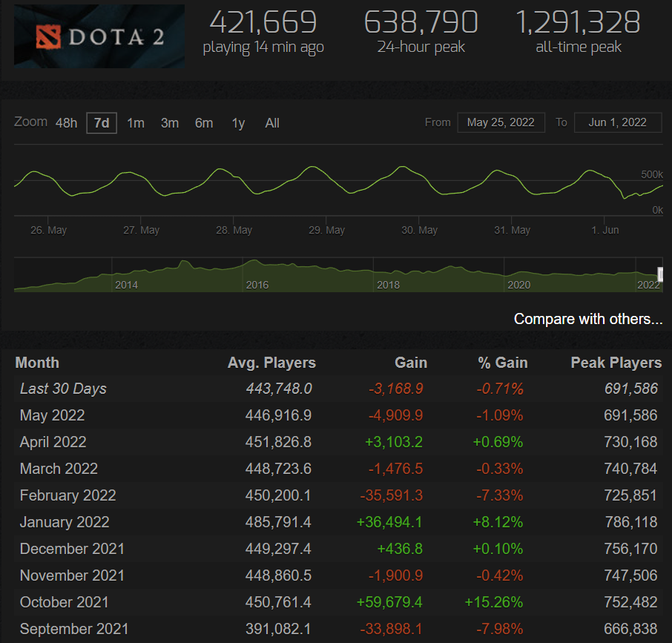
Task: Select the 48h zoom range
Action: (x=67, y=123)
